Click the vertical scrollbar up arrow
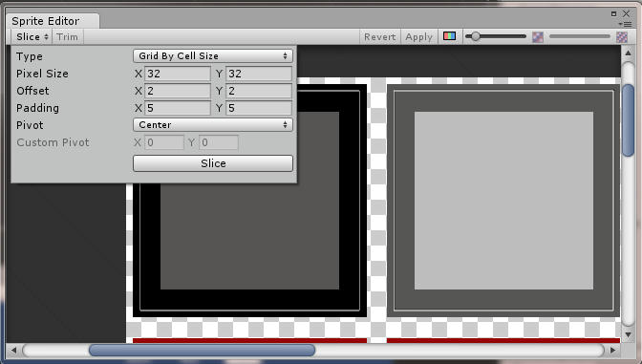Viewport: 642px width, 364px height. click(x=628, y=53)
